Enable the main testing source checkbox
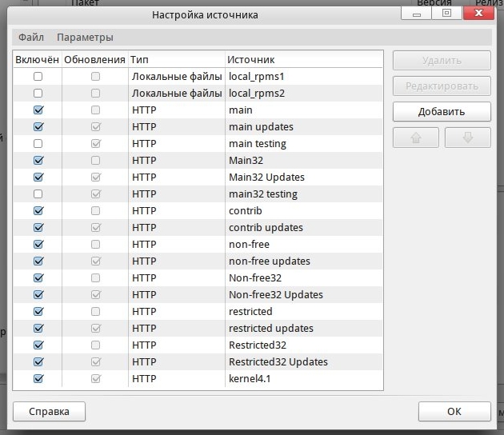 (38, 144)
